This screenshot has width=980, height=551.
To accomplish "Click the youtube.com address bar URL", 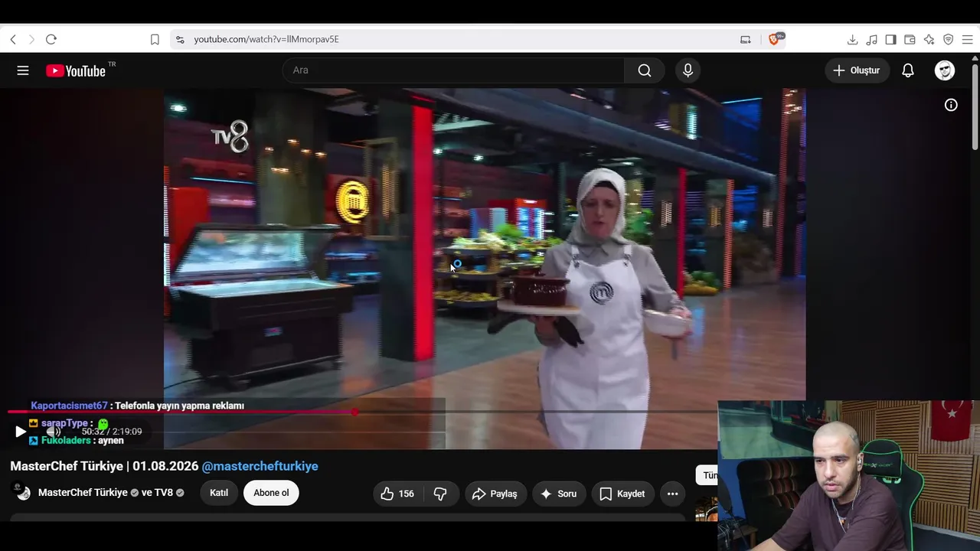I will [x=266, y=39].
